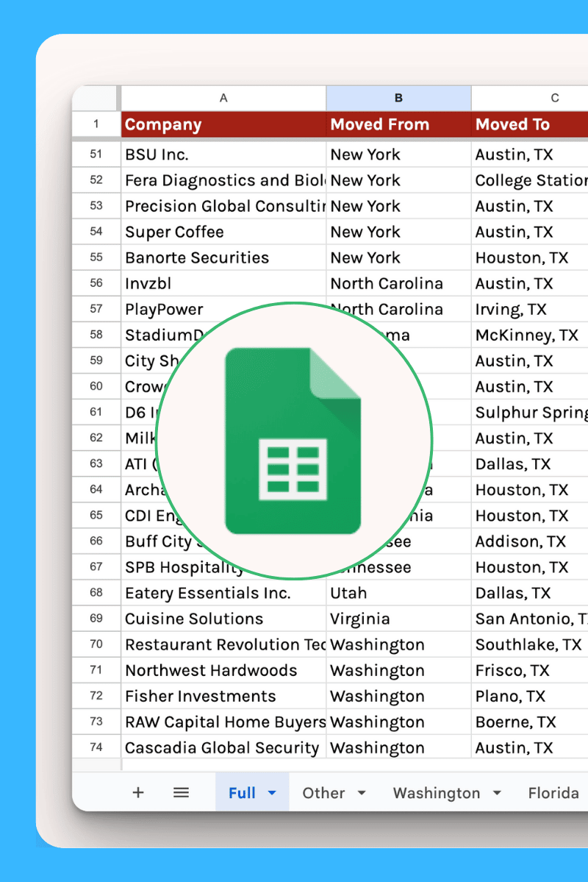Viewport: 588px width, 882px height.
Task: Select column A header
Action: point(223,98)
